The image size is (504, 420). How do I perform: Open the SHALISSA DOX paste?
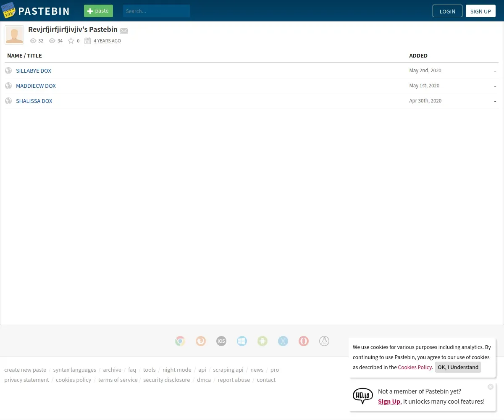coord(34,101)
